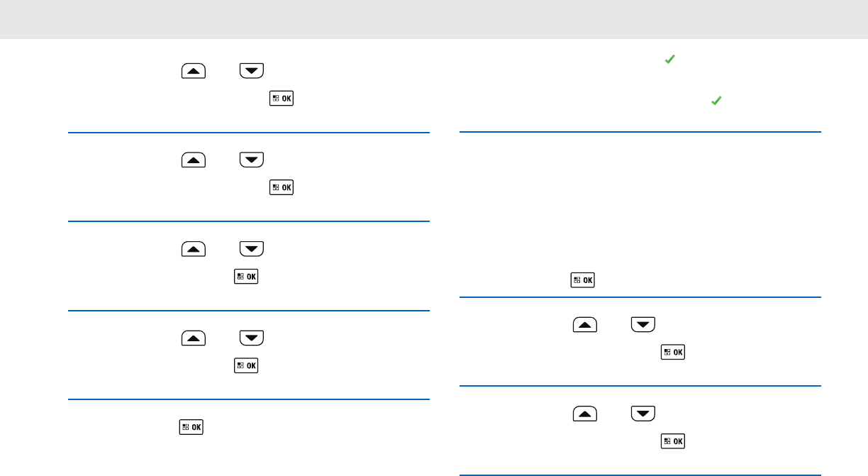Click the up arrow in the left column's first step
This screenshot has width=868, height=476.
[x=194, y=70]
